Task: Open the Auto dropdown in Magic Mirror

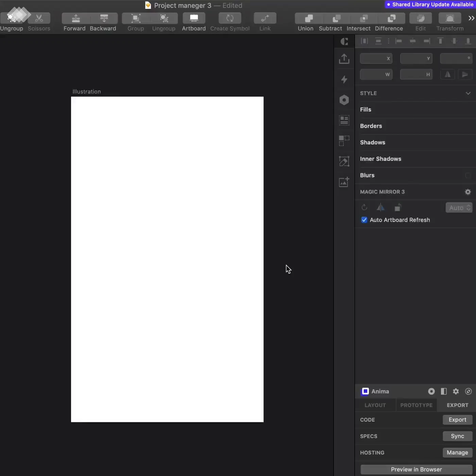Action: pyautogui.click(x=459, y=208)
